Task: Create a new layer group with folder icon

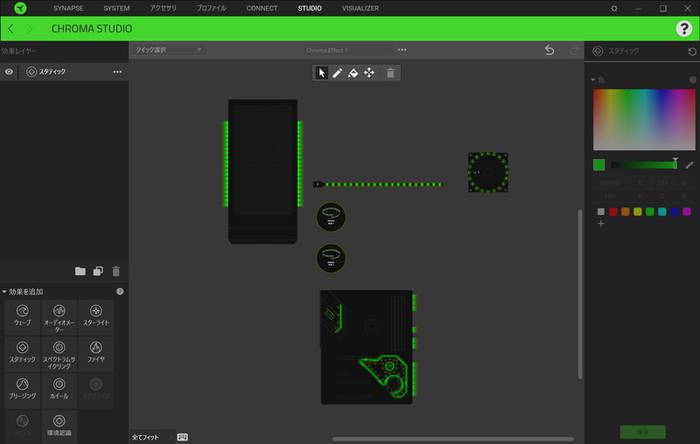Action: [x=80, y=271]
